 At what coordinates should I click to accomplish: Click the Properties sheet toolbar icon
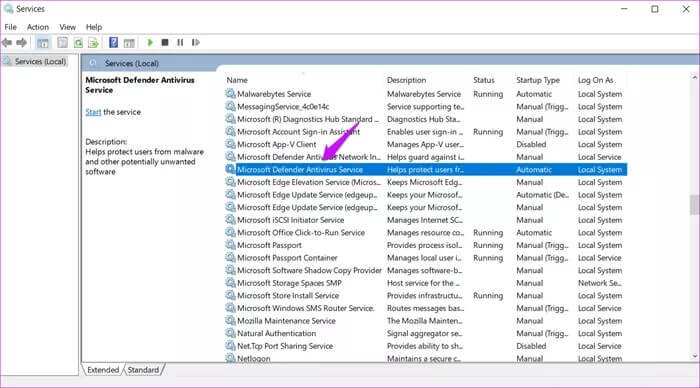(62, 43)
